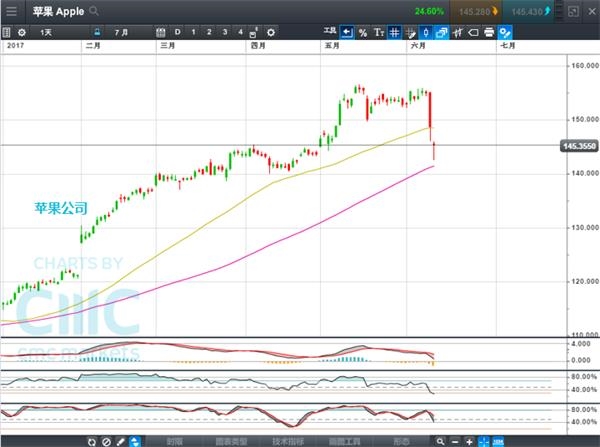This screenshot has height=447, width=600.
Task: Click the 24.60% percentage value
Action: [429, 11]
